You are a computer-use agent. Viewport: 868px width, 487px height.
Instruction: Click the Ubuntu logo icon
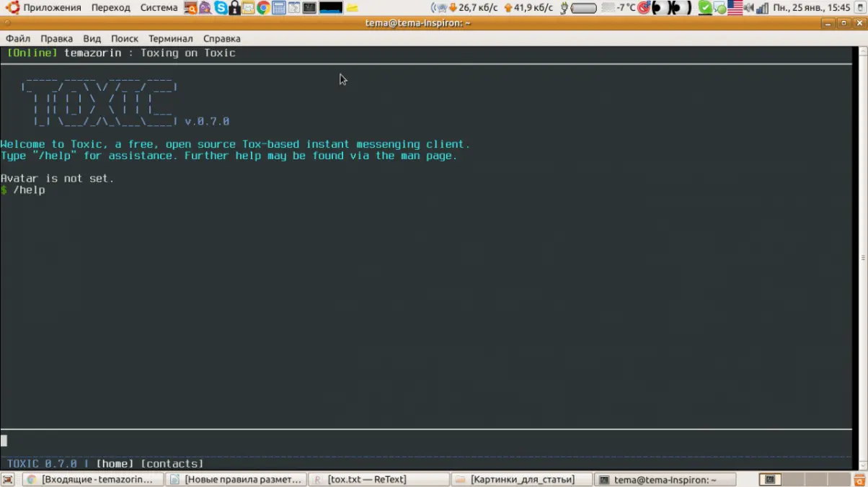pos(12,8)
